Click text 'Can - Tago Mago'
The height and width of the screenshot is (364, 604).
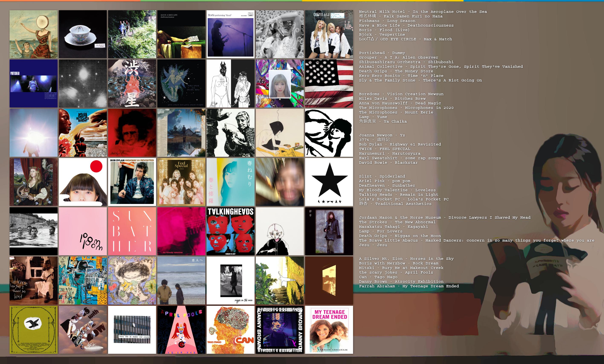(378, 277)
